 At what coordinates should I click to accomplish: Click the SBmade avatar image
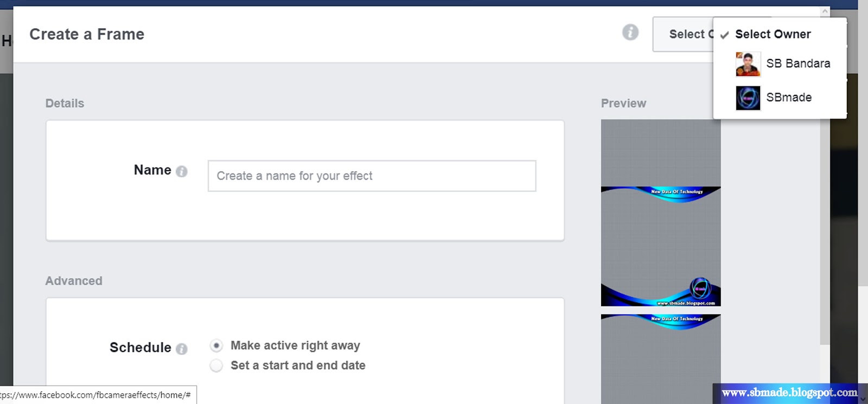click(x=748, y=98)
